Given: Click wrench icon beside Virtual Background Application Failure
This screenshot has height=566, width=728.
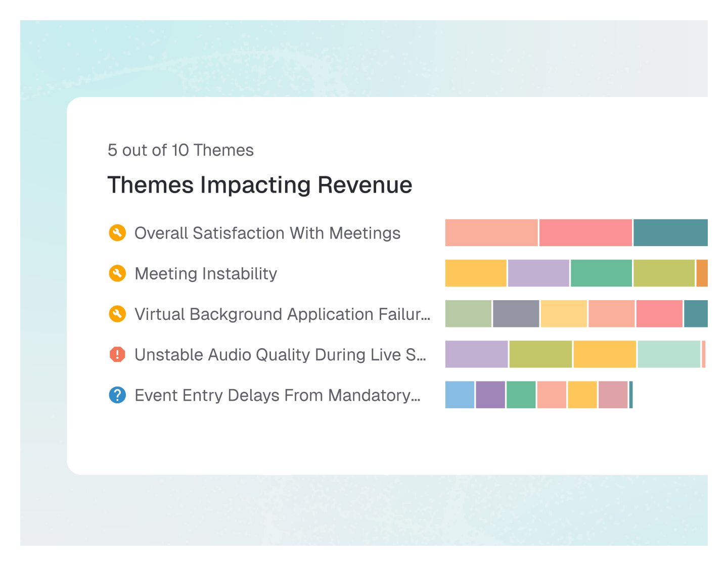Looking at the screenshot, I should 117,314.
